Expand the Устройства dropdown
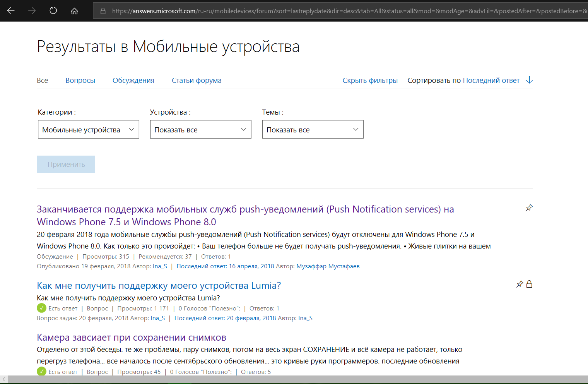This screenshot has height=384, width=588. pyautogui.click(x=201, y=129)
